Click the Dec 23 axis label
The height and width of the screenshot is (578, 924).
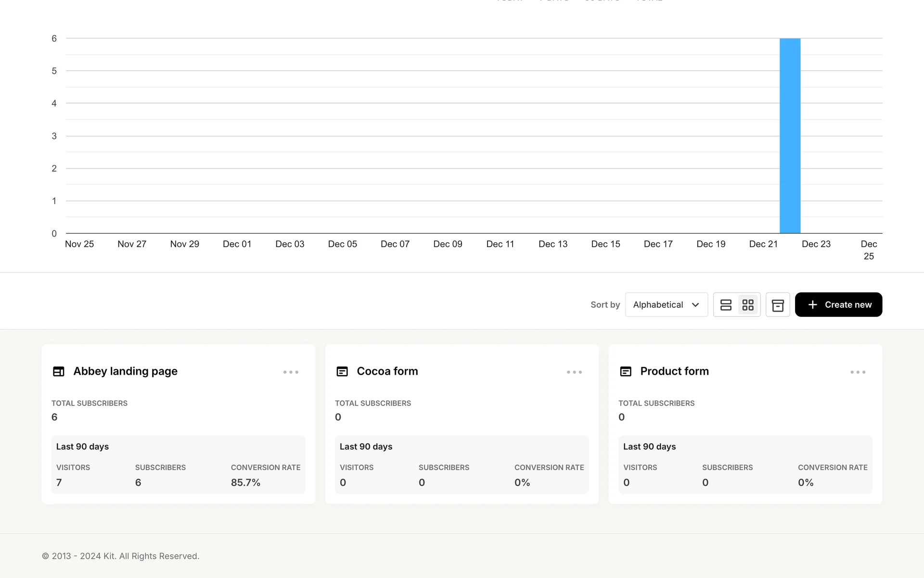[816, 244]
